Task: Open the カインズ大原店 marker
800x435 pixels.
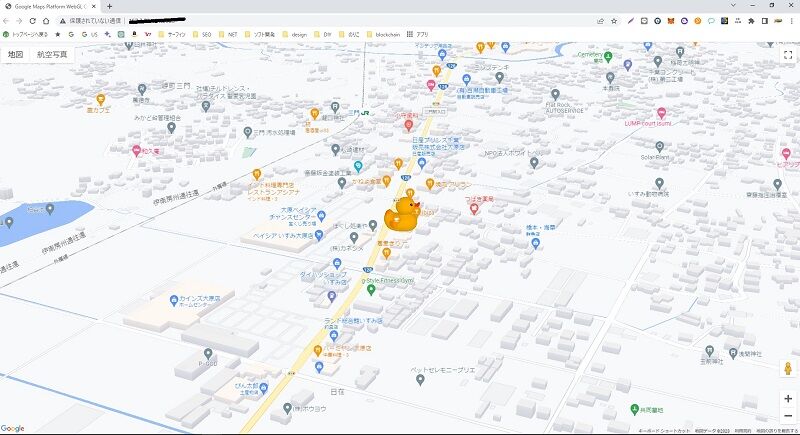Action: [173, 300]
